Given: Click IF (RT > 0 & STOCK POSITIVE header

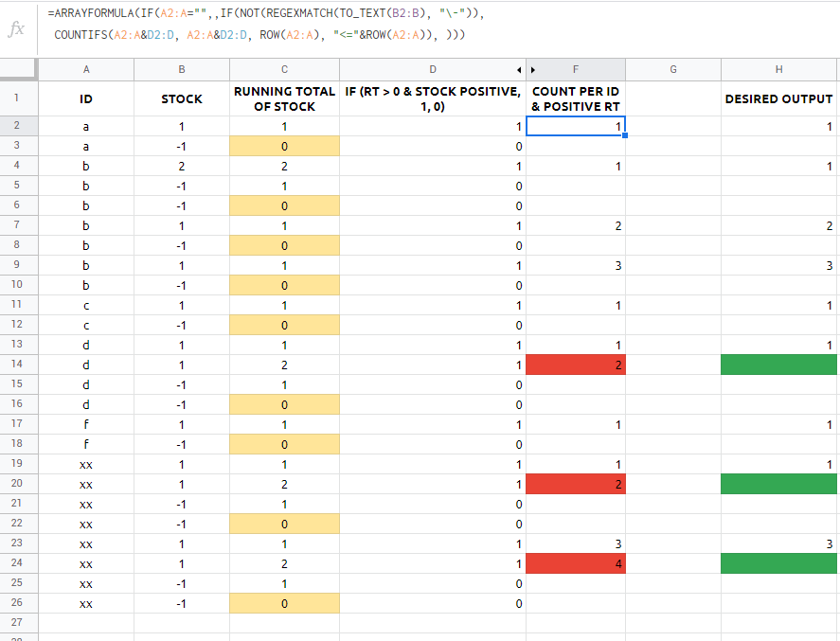Looking at the screenshot, I should point(433,98).
